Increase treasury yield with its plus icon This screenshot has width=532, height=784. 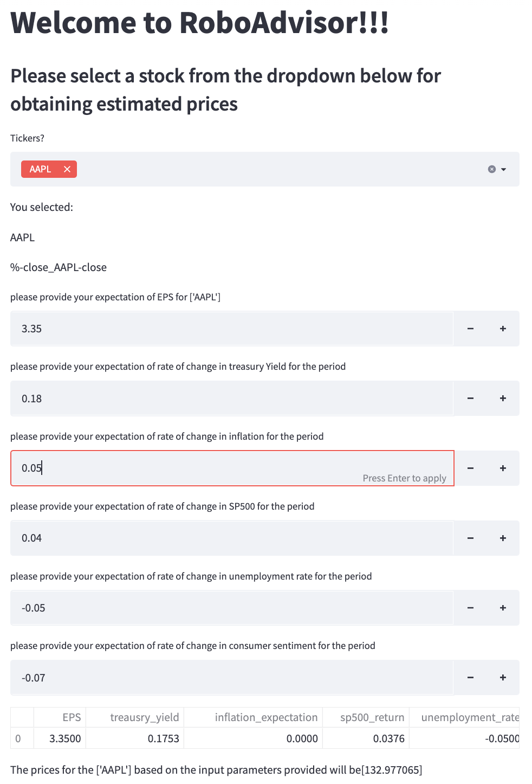pos(502,398)
